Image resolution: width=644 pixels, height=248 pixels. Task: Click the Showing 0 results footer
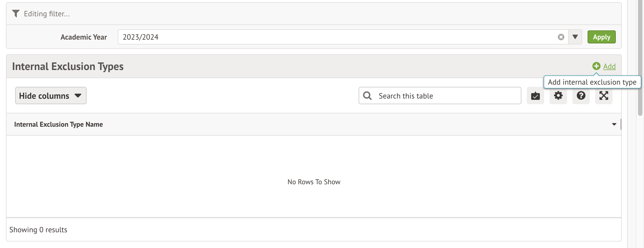[38, 230]
